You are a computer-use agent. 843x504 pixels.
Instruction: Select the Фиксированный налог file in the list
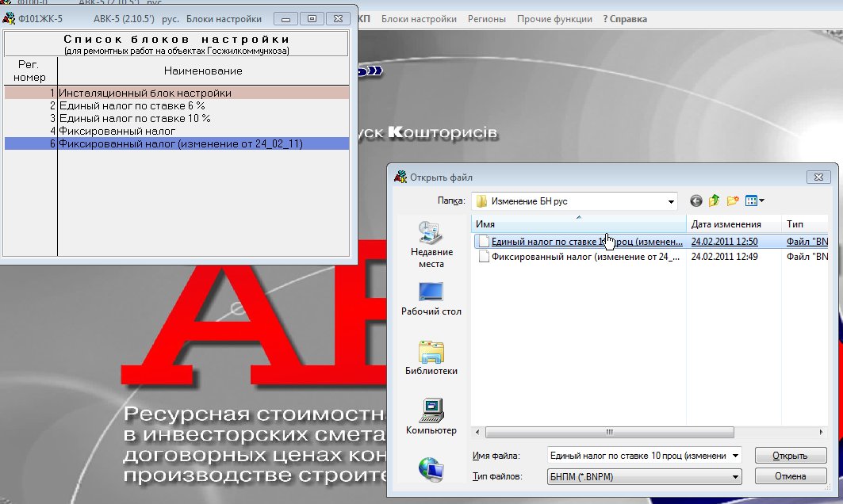[585, 257]
